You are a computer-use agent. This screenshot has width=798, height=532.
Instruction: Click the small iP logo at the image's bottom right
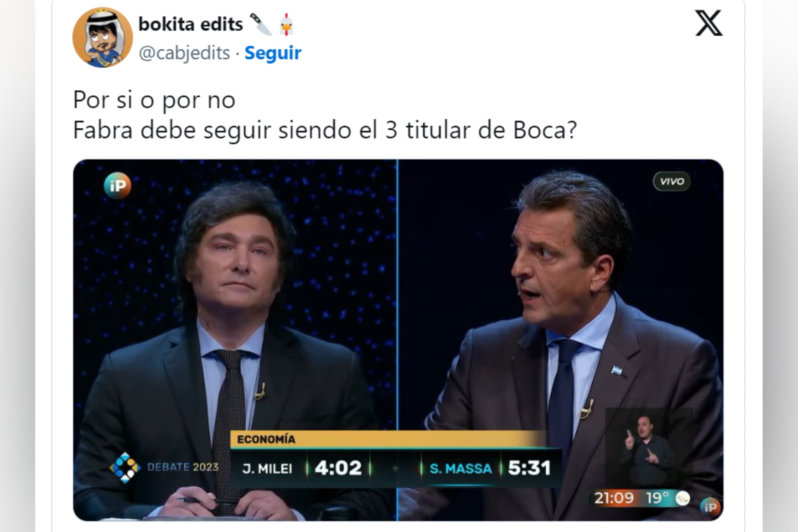coord(710,507)
